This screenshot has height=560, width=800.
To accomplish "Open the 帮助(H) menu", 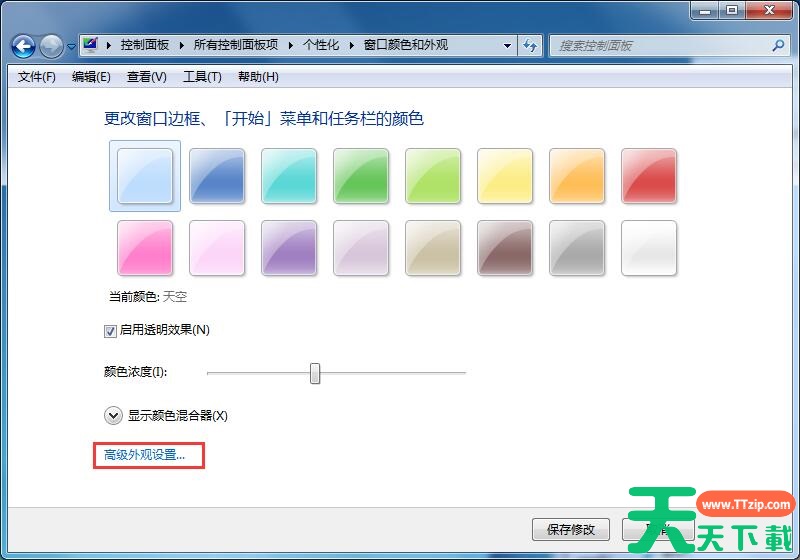I will (259, 77).
